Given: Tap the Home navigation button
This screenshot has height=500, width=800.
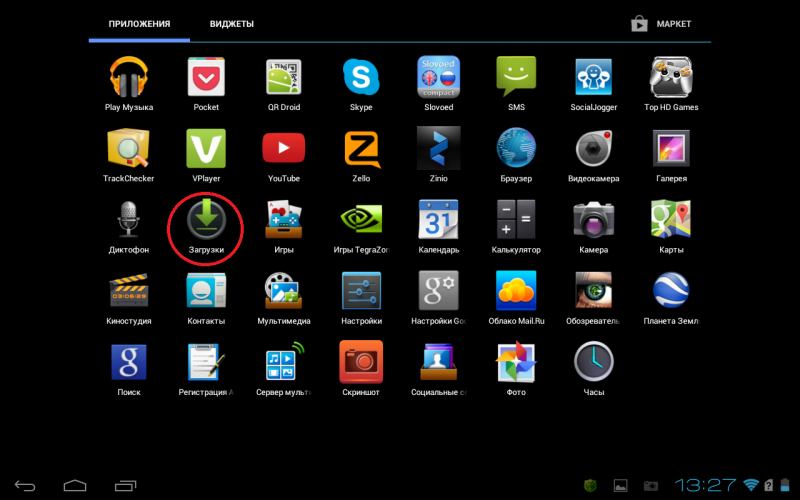Looking at the screenshot, I should click(x=75, y=485).
